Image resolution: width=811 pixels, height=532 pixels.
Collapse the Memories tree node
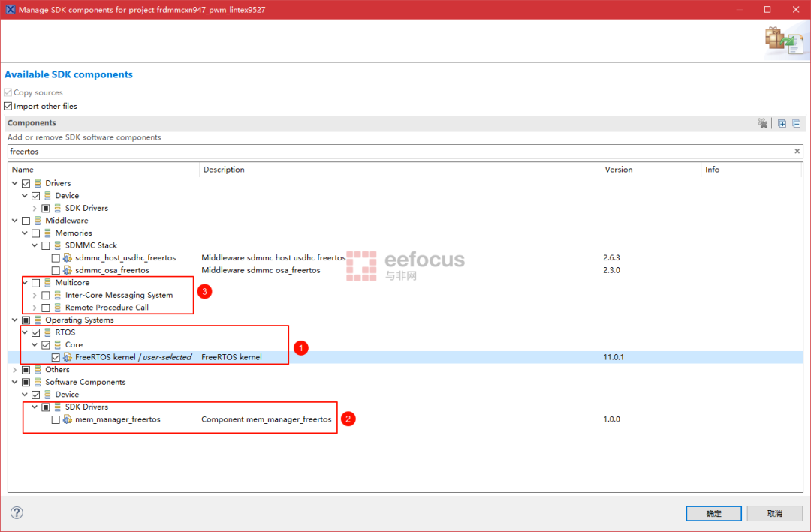[x=25, y=233]
